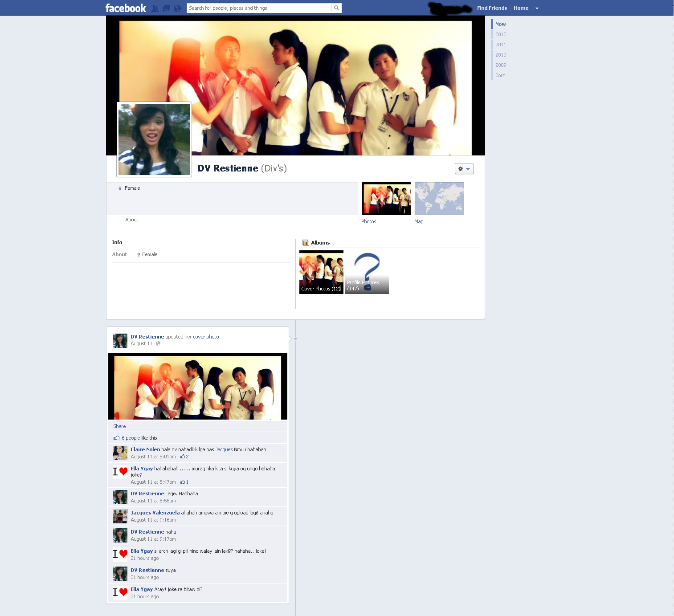This screenshot has width=674, height=616.
Task: Open the Cover Photos (12) album
Action: pos(321,272)
